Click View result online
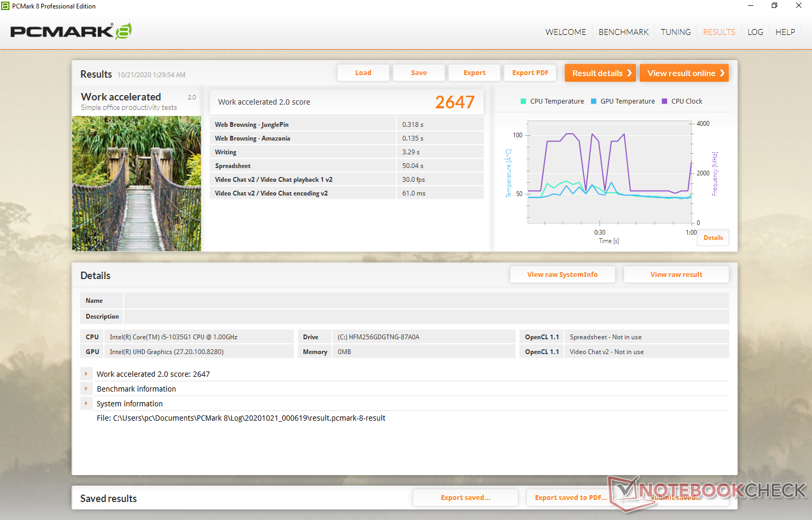Image resolution: width=812 pixels, height=520 pixels. click(x=684, y=73)
